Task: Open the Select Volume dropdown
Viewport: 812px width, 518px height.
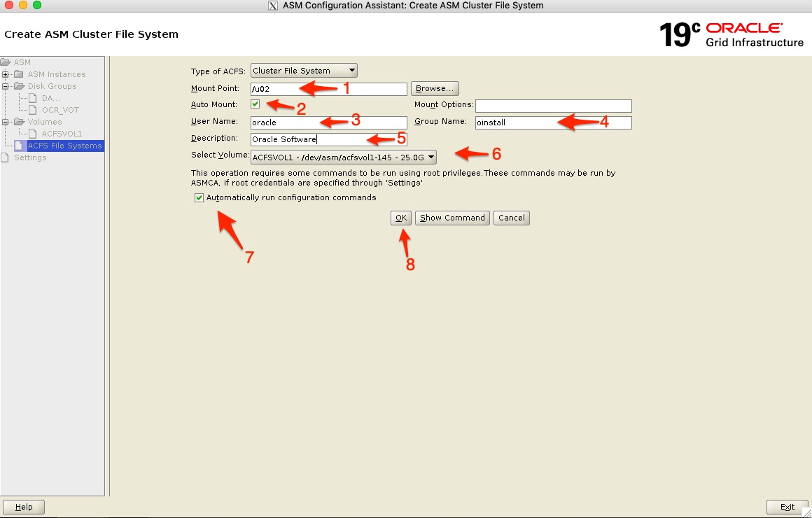Action: (343, 157)
